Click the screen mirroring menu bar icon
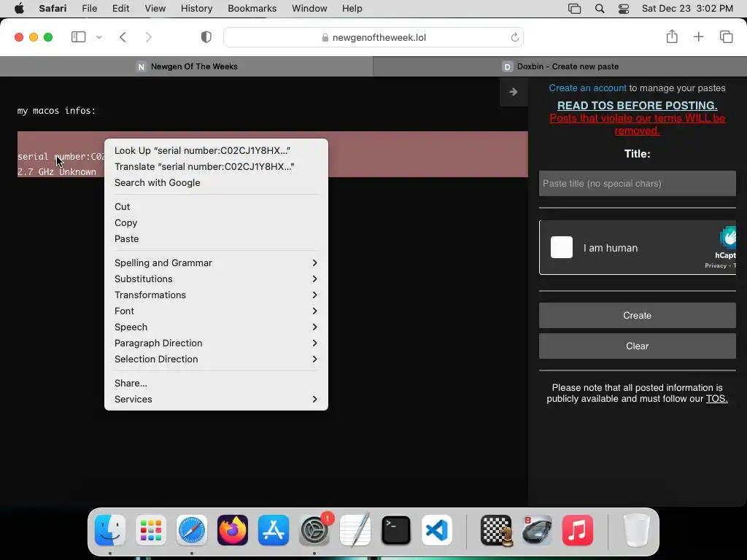This screenshot has width=747, height=560. (x=575, y=9)
